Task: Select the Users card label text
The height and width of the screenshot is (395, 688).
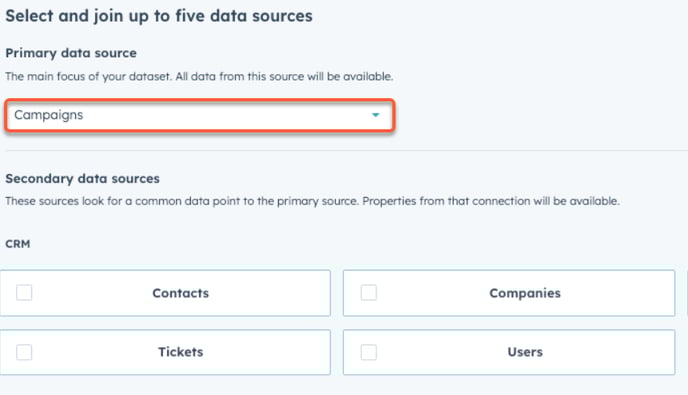Action: (525, 352)
